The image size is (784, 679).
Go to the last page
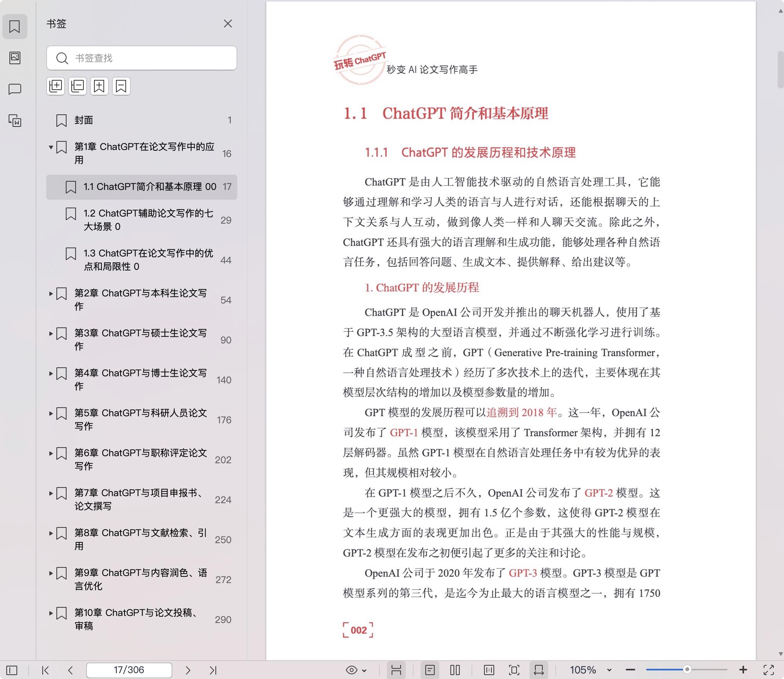213,670
